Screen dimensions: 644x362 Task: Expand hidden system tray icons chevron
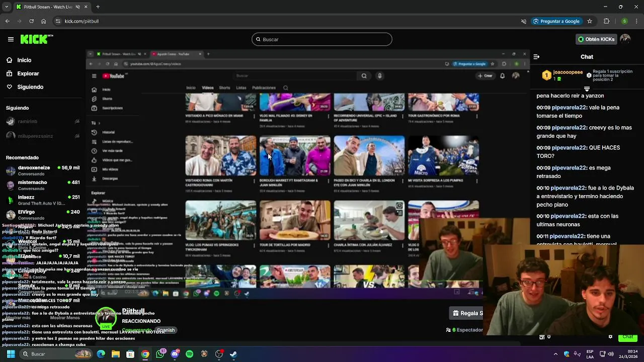(x=555, y=354)
